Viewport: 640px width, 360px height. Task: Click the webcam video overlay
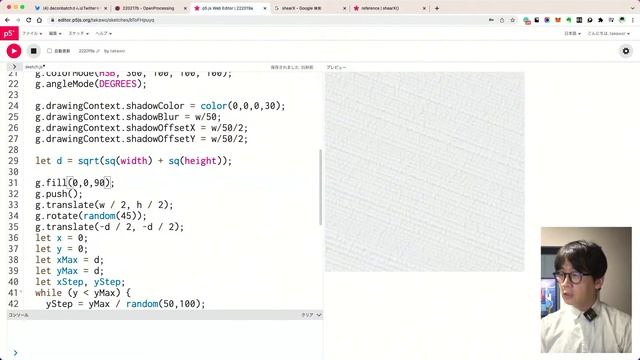pos(586,290)
